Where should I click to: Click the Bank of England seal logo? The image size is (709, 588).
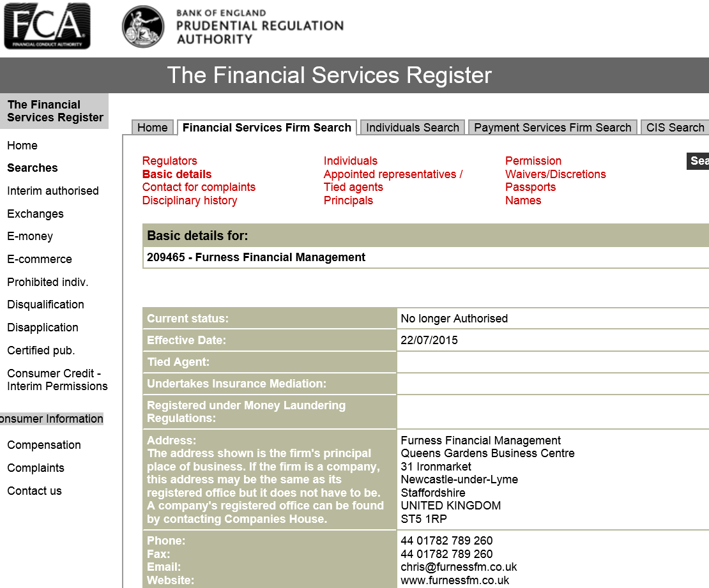click(x=143, y=26)
